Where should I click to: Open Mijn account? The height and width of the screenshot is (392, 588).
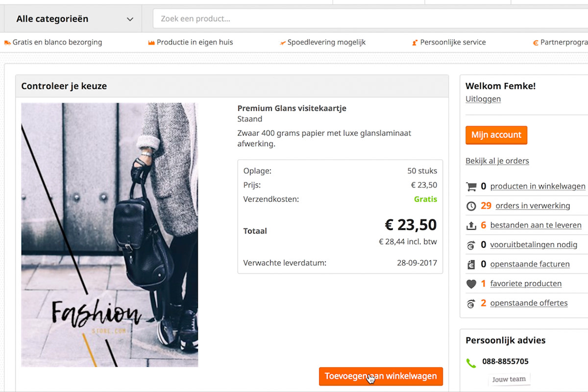(496, 135)
